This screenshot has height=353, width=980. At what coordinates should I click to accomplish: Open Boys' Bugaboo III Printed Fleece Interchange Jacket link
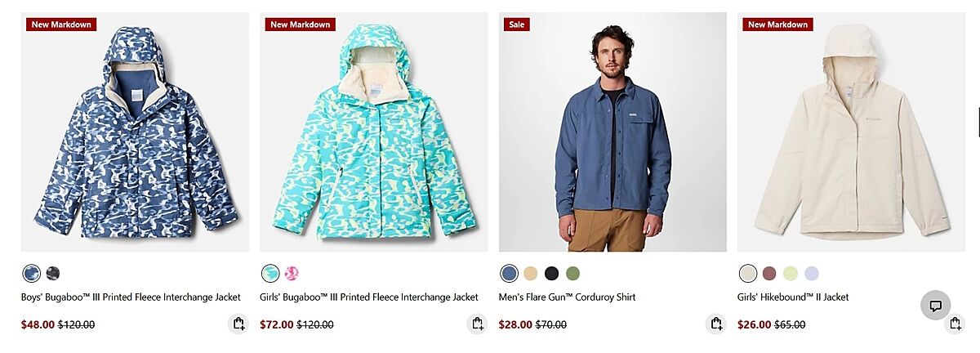(131, 297)
